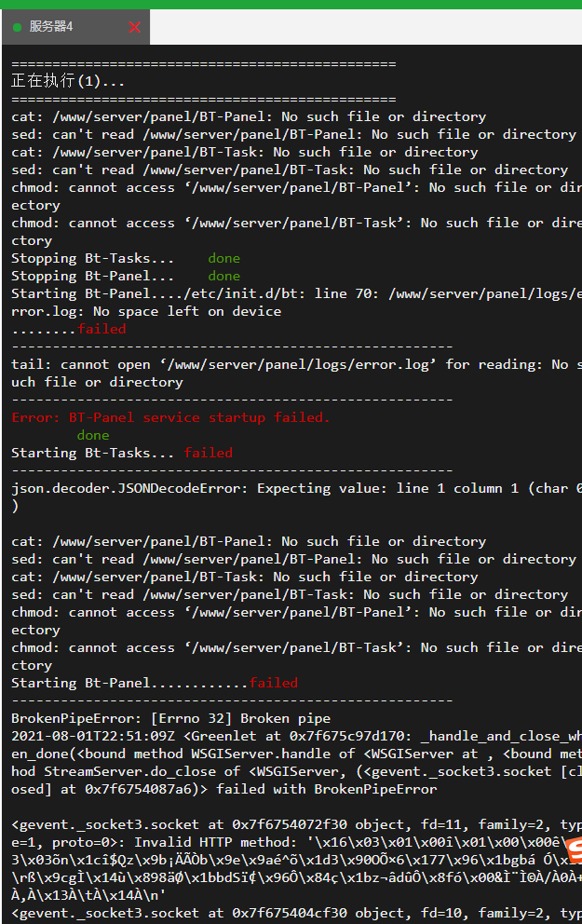Select the 服务器4 tab label
The height and width of the screenshot is (924, 582).
click(x=51, y=26)
